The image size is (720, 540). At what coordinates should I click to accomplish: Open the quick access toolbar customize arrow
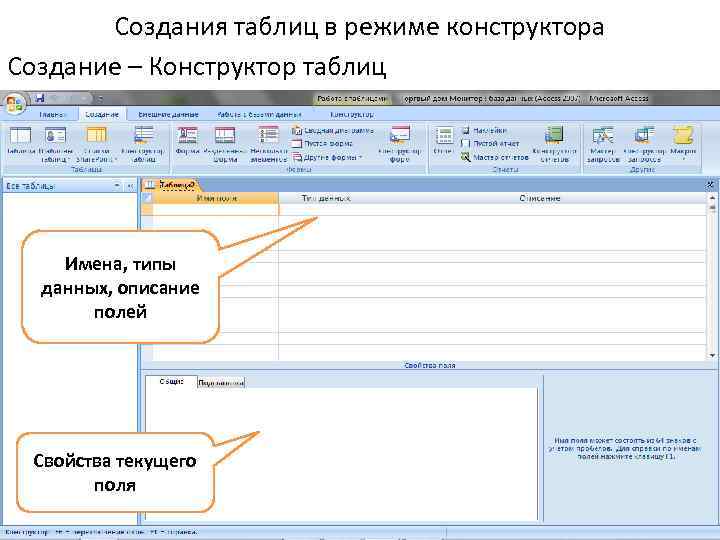pyautogui.click(x=100, y=98)
